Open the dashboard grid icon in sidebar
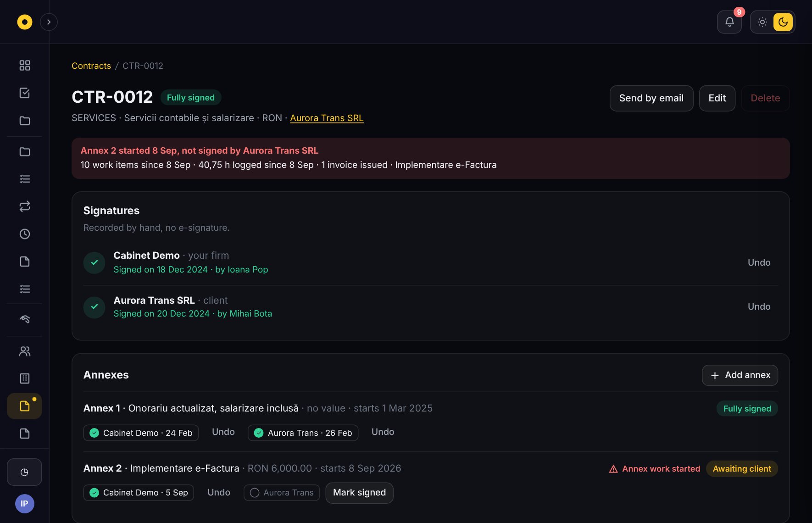The height and width of the screenshot is (523, 812). coord(25,66)
